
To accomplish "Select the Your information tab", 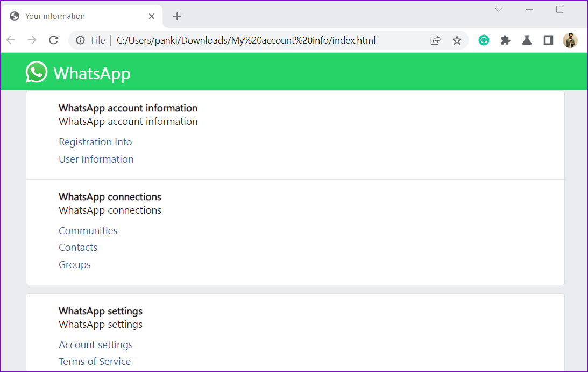I will tap(82, 16).
